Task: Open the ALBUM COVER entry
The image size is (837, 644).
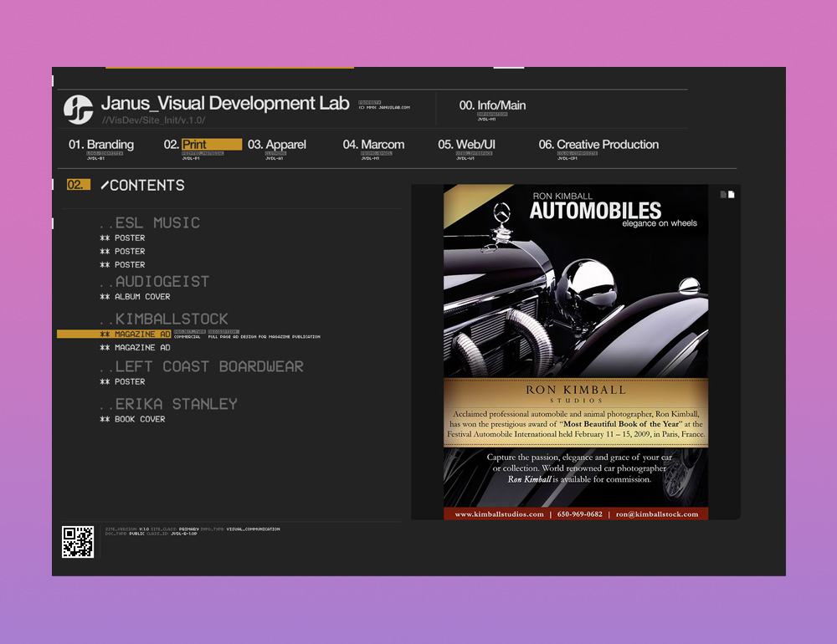Action: (135, 297)
